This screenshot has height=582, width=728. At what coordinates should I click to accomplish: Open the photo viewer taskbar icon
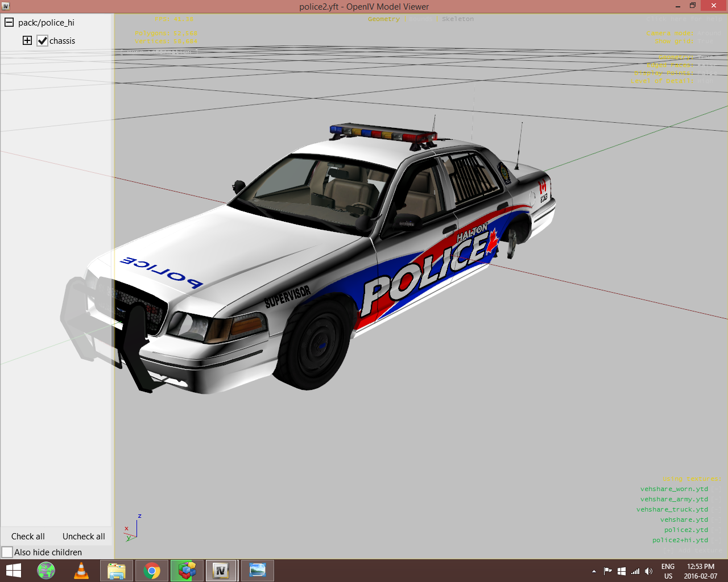pyautogui.click(x=257, y=570)
